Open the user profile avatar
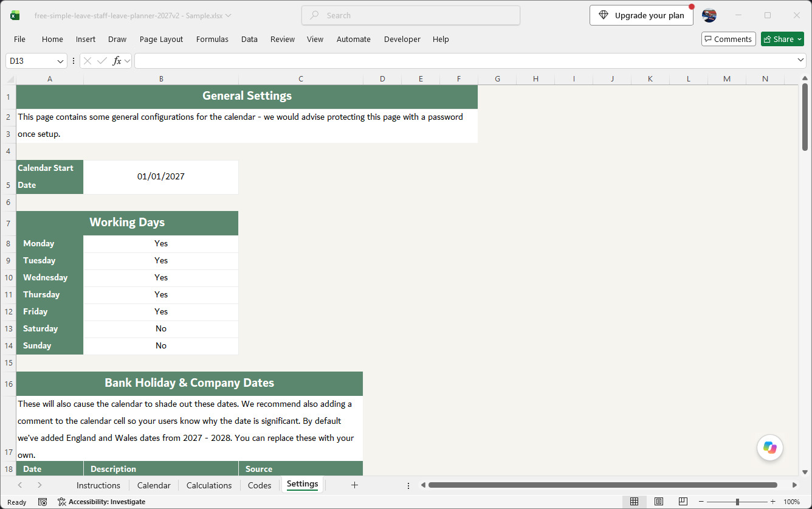The height and width of the screenshot is (509, 812). pos(709,15)
